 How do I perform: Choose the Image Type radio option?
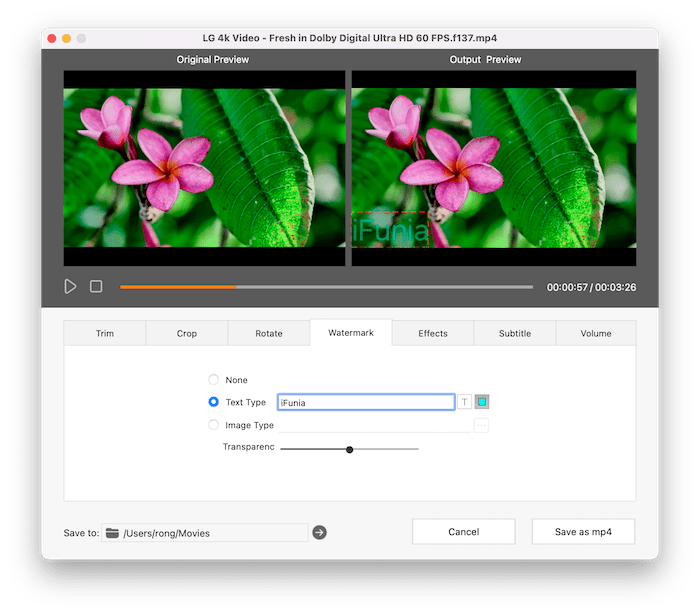[213, 425]
